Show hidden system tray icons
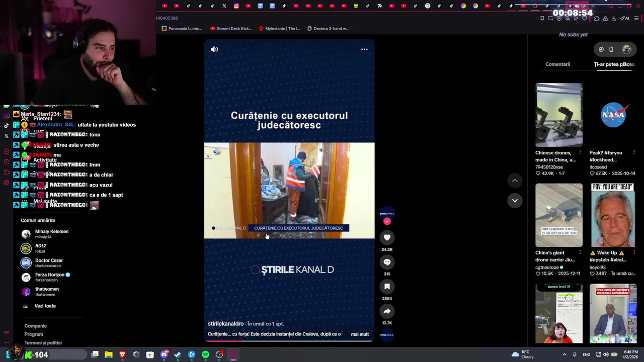Image resolution: width=644 pixels, height=362 pixels. click(564, 354)
